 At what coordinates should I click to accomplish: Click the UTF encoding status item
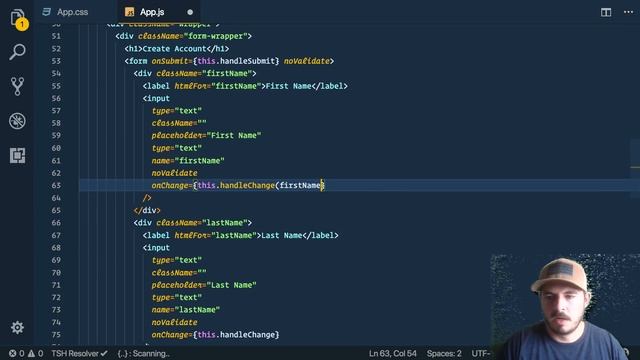pyautogui.click(x=481, y=353)
